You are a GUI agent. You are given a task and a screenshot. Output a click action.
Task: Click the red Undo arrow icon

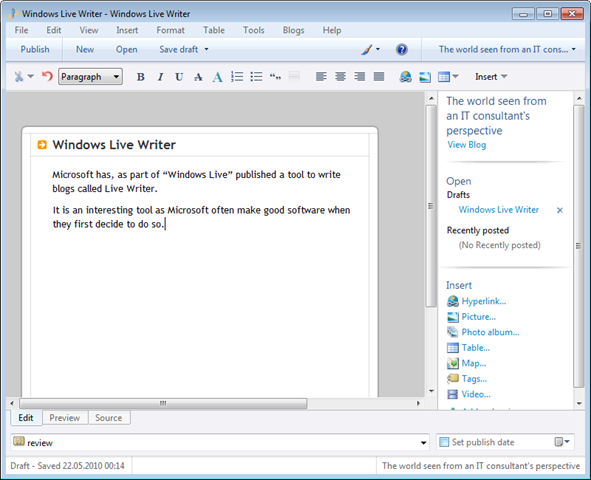click(47, 76)
